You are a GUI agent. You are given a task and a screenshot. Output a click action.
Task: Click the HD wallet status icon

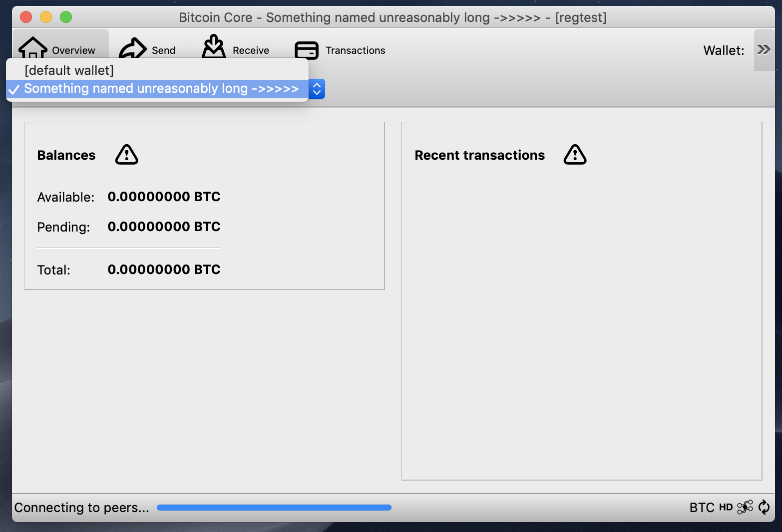[x=726, y=508]
